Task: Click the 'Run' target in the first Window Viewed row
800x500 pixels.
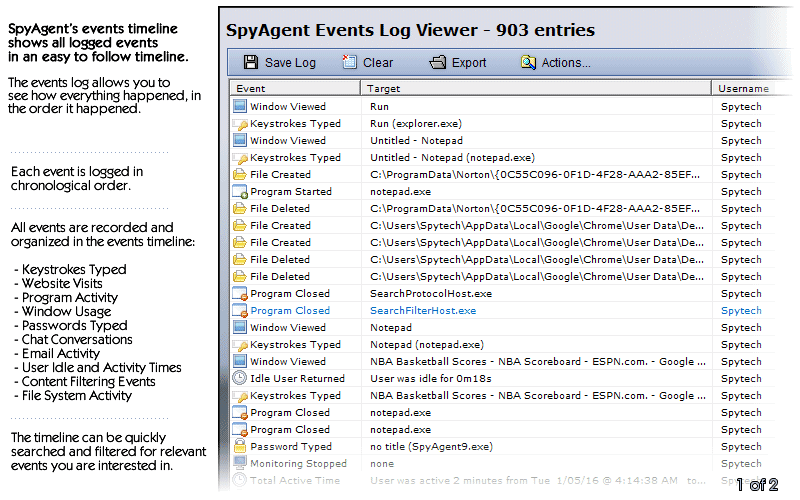Action: [x=379, y=106]
